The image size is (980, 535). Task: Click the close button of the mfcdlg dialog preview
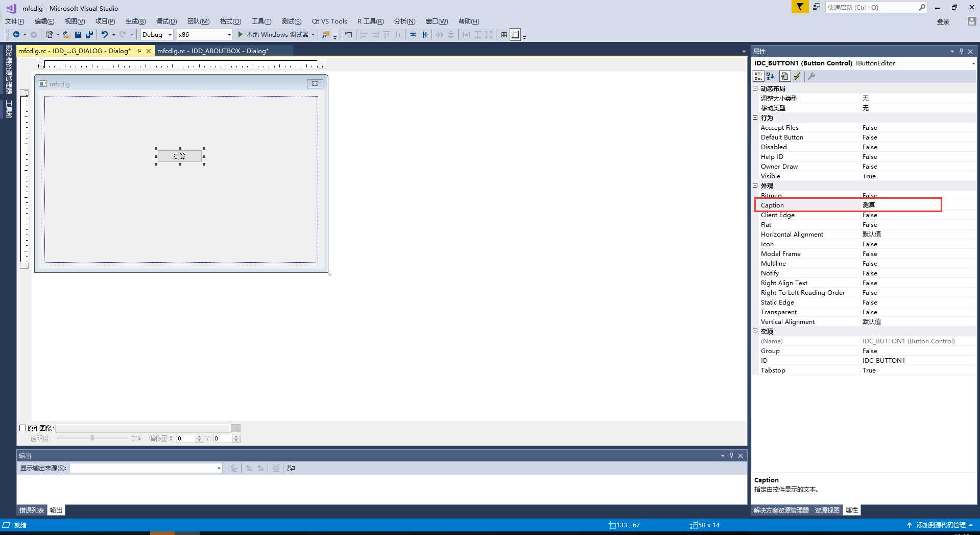[x=315, y=84]
